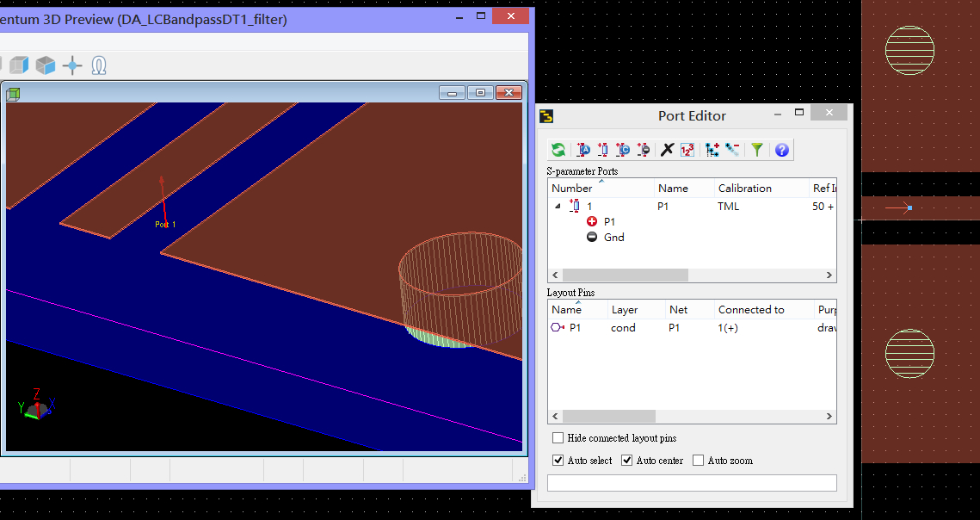Click the auto-create ports icon with letter A
The width and height of the screenshot is (980, 520).
(583, 150)
